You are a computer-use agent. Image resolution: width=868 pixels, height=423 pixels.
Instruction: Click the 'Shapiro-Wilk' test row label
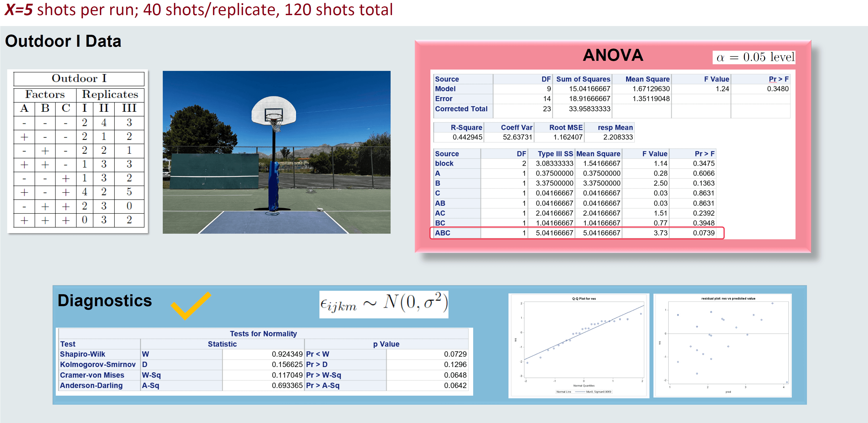[x=82, y=354]
